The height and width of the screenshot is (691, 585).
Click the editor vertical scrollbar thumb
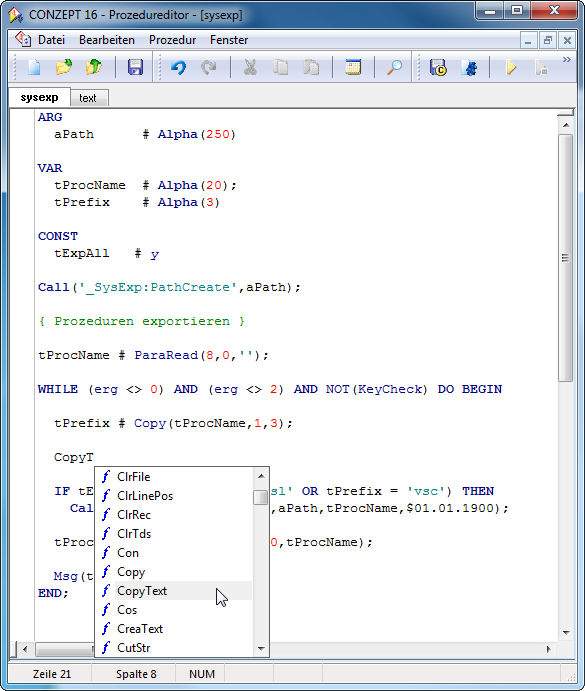pos(566,258)
